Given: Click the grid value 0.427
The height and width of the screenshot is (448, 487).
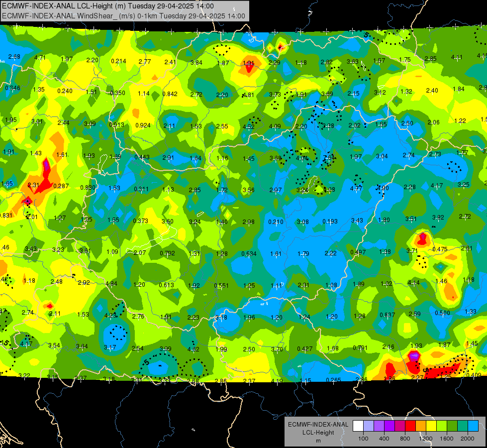Looking at the screenshot, I should [304, 349].
